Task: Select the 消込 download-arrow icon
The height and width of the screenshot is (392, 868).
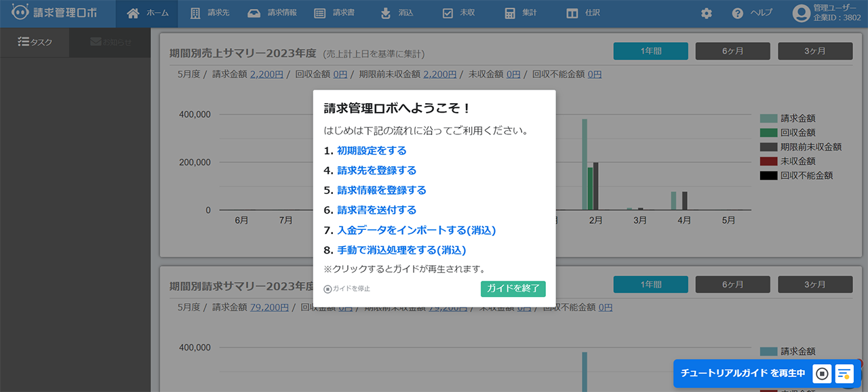Action: click(x=386, y=13)
